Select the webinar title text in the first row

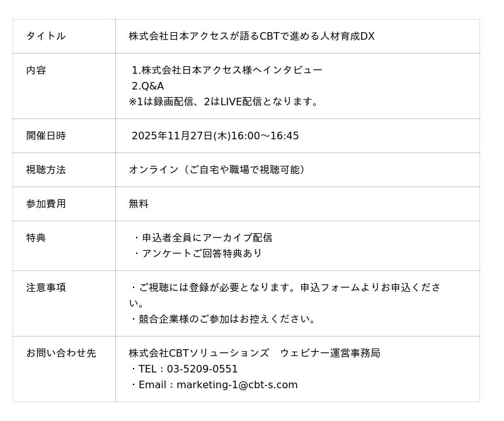coord(251,36)
